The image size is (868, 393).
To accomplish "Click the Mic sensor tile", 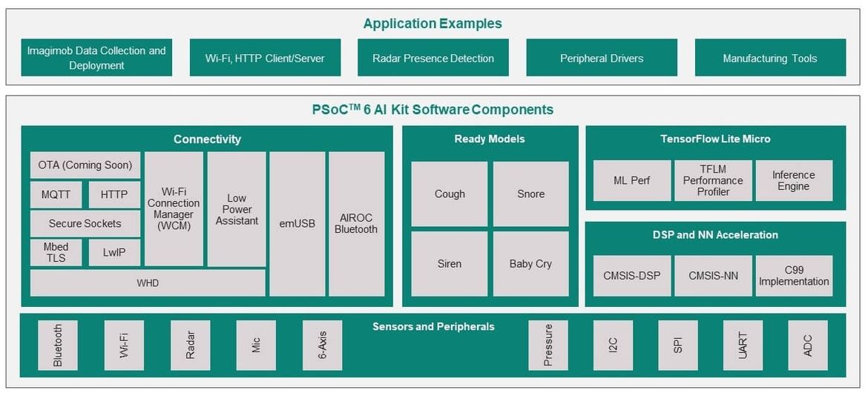I will click(x=256, y=346).
